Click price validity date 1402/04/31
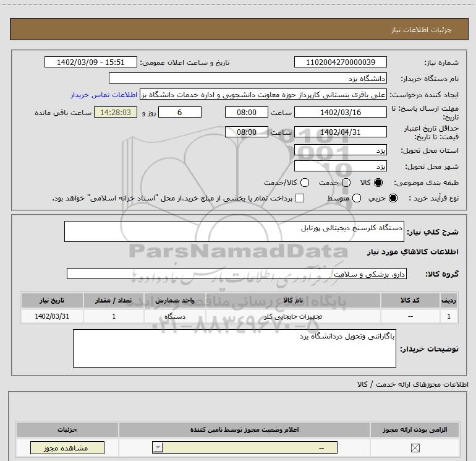This screenshot has width=476, height=461. click(x=340, y=132)
